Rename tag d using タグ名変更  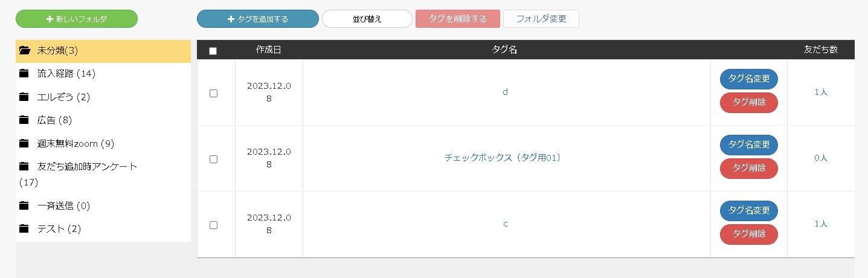point(749,79)
